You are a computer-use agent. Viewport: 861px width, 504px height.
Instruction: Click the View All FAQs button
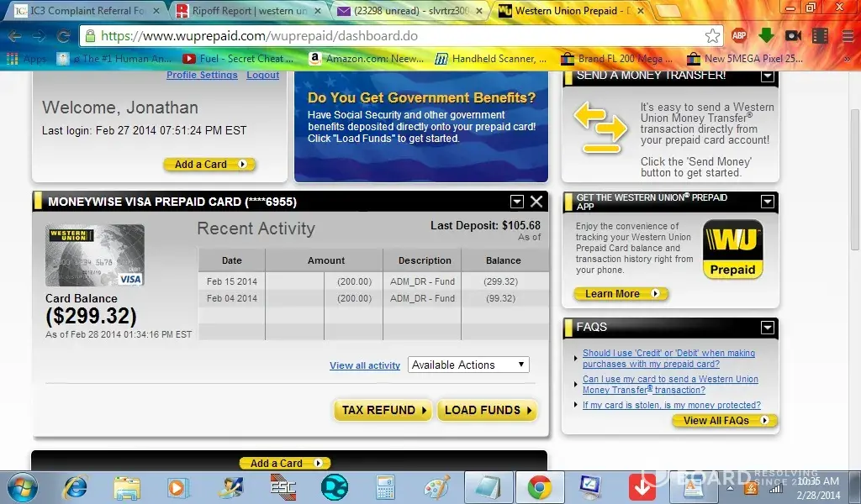tap(725, 421)
